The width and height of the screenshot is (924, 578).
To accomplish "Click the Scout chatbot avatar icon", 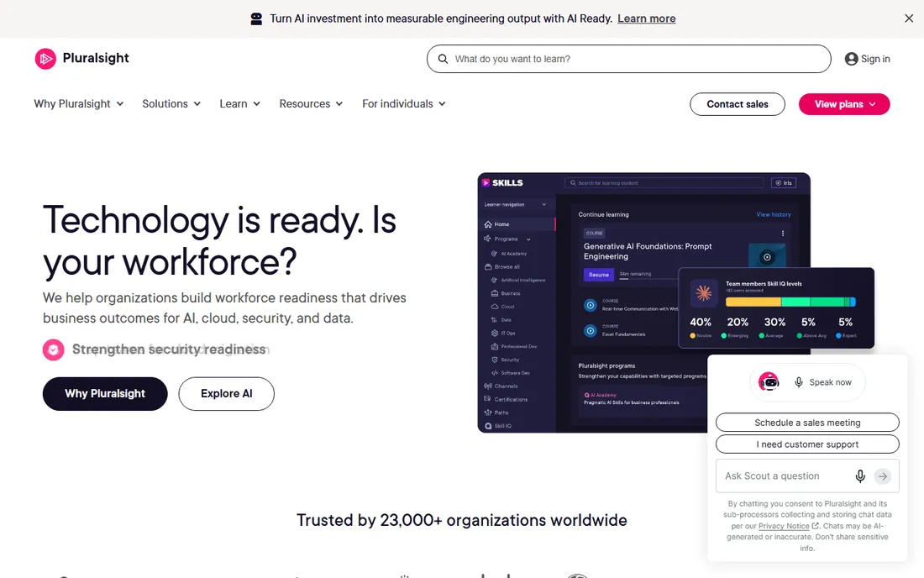I will click(769, 381).
